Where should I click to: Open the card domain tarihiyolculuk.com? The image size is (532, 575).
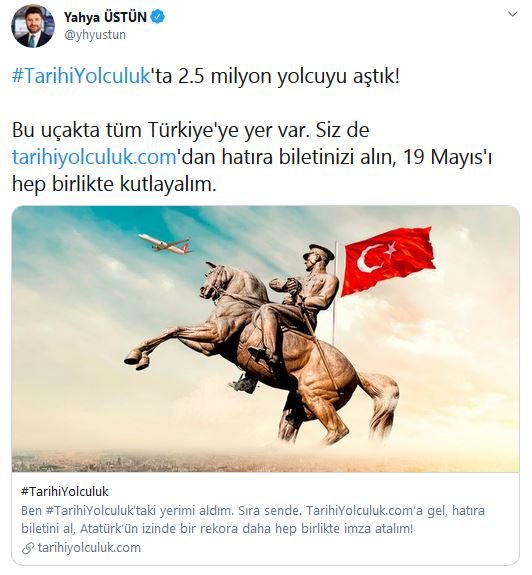[89, 548]
